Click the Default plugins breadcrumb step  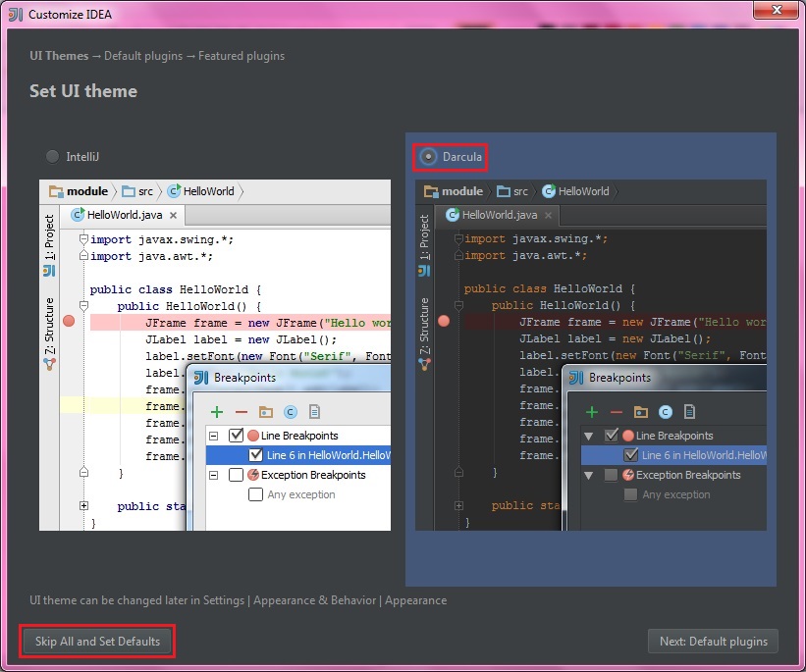pos(143,56)
